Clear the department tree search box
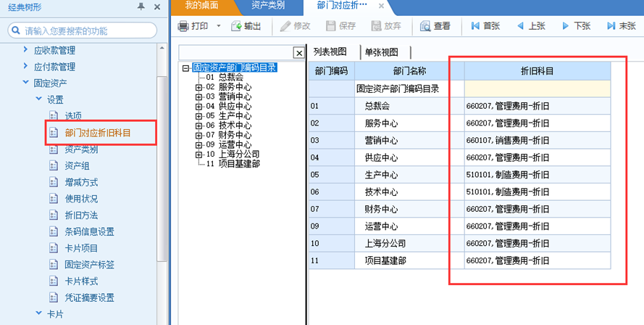Viewport: 644px width, 325px height. pos(298,53)
